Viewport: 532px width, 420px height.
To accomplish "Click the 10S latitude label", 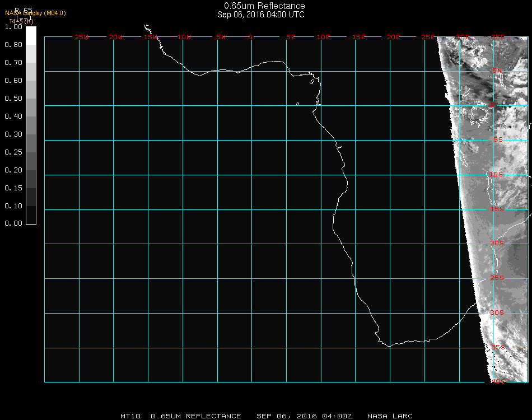I will coord(497,175).
